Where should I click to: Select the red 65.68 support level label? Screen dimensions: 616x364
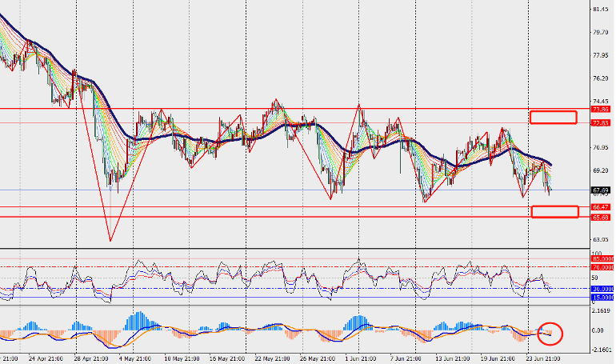point(601,217)
